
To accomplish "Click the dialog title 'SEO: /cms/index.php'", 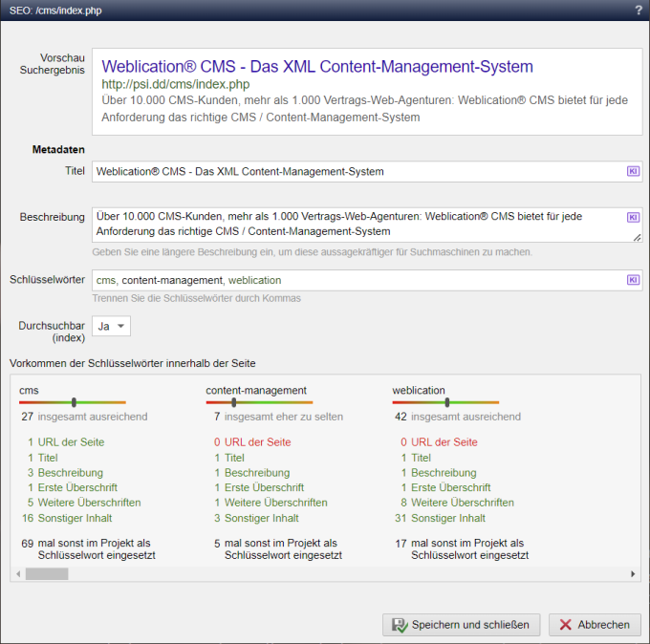I will 55,11.
